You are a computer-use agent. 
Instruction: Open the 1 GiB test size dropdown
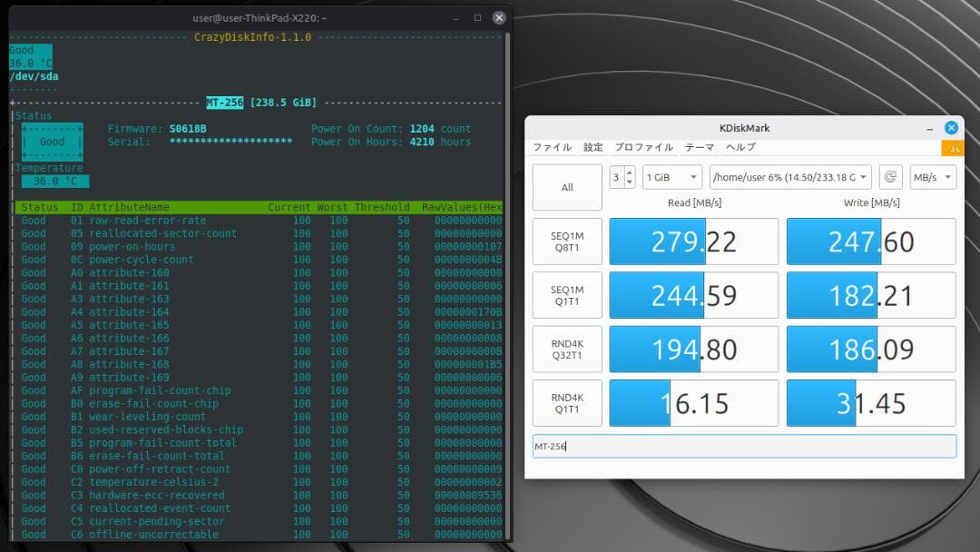(x=671, y=177)
